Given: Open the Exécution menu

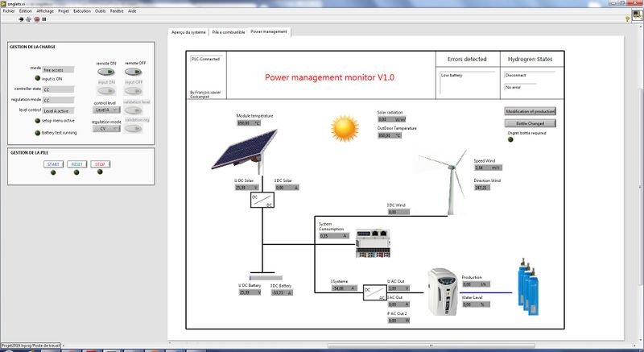Looking at the screenshot, I should point(82,10).
